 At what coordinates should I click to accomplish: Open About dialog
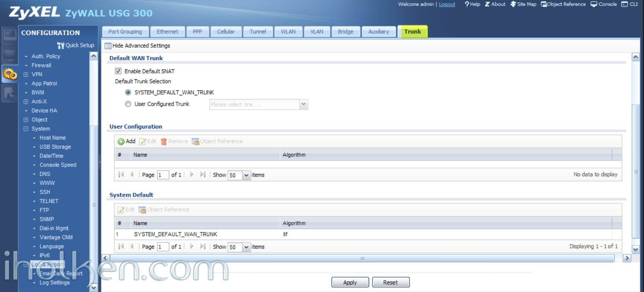pyautogui.click(x=495, y=4)
